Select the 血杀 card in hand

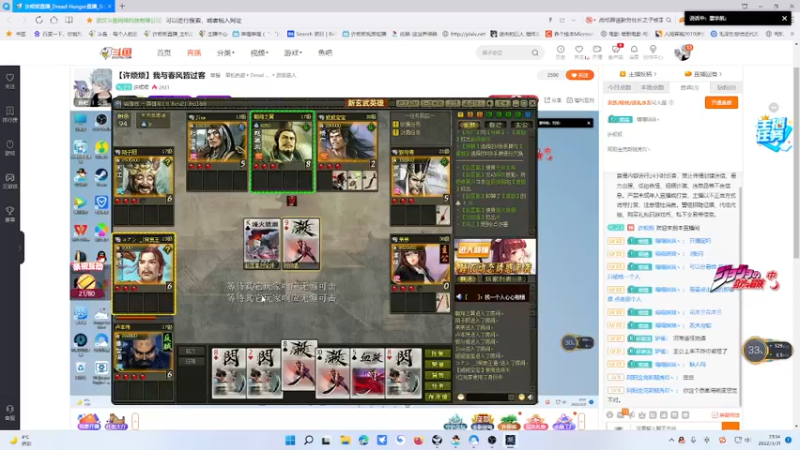click(368, 372)
